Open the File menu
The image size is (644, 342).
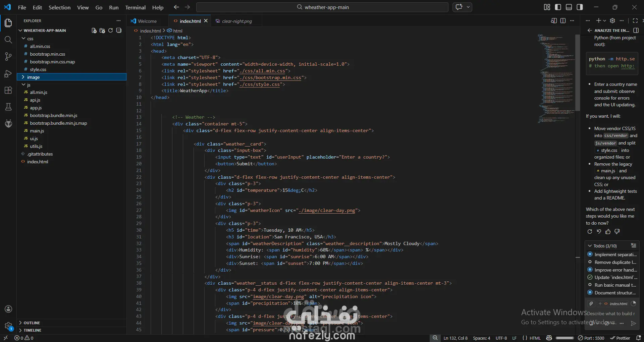pos(22,7)
